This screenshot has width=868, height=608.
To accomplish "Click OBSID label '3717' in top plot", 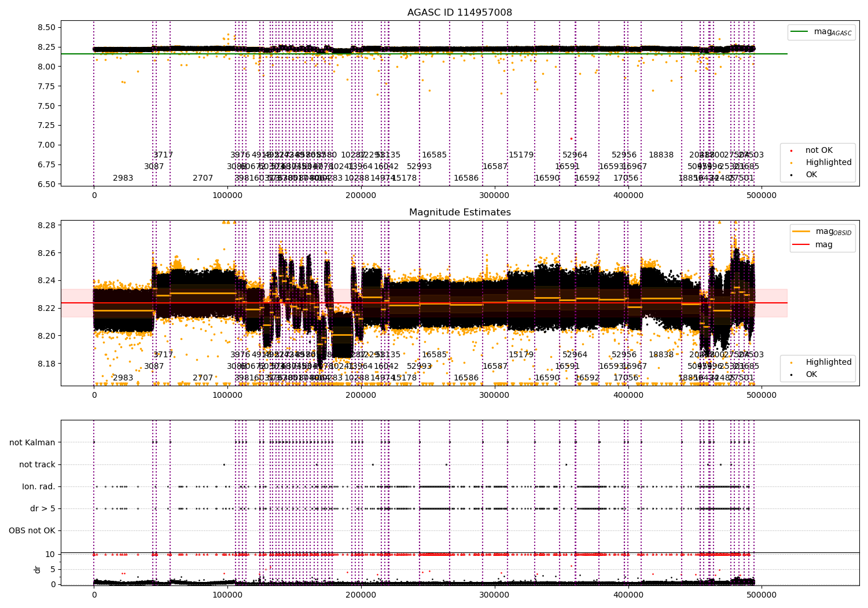I will click(163, 155).
